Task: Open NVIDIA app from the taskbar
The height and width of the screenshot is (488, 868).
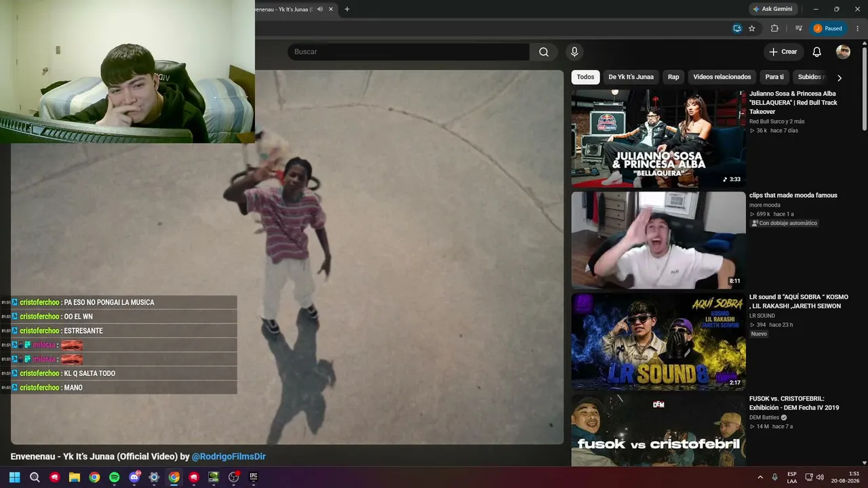Action: click(214, 477)
